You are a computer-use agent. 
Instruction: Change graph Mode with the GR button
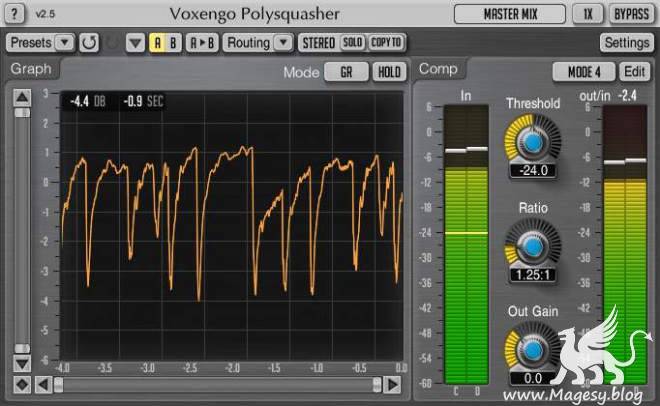346,72
